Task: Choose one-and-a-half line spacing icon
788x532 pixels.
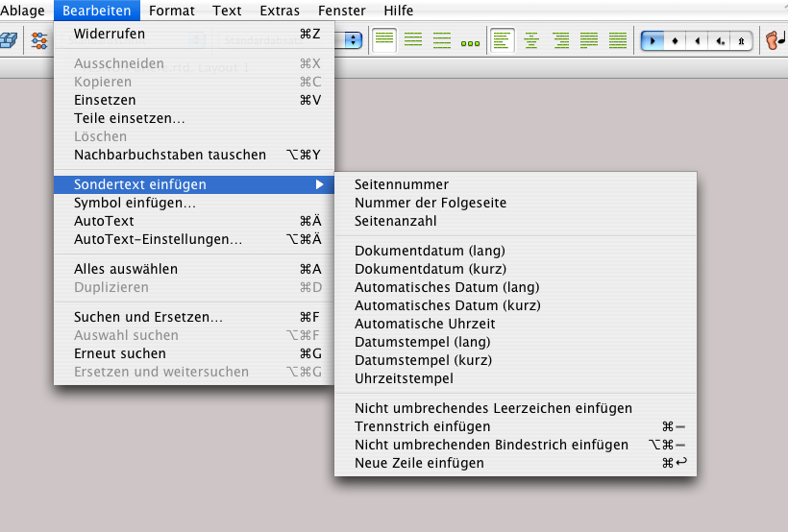Action: pos(413,40)
